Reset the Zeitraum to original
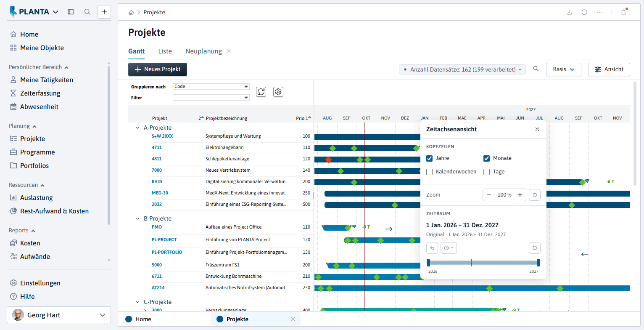The width and height of the screenshot is (644, 330). pos(534,248)
